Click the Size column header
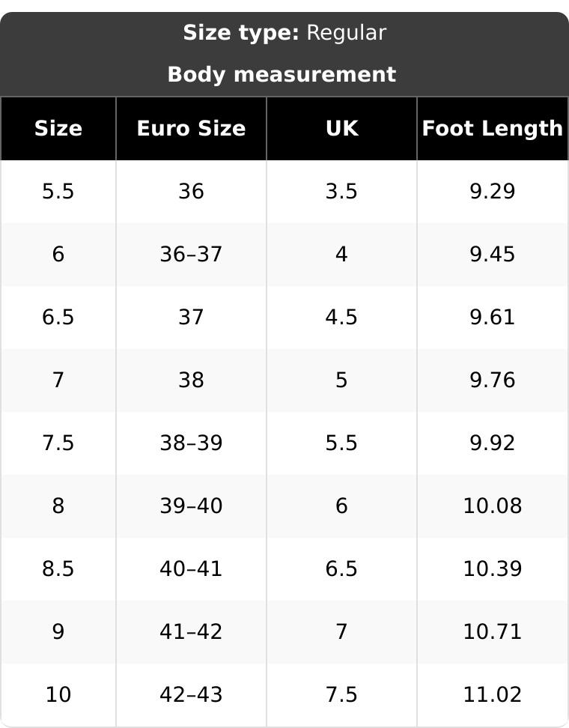Image resolution: width=569 pixels, height=728 pixels. tap(58, 129)
